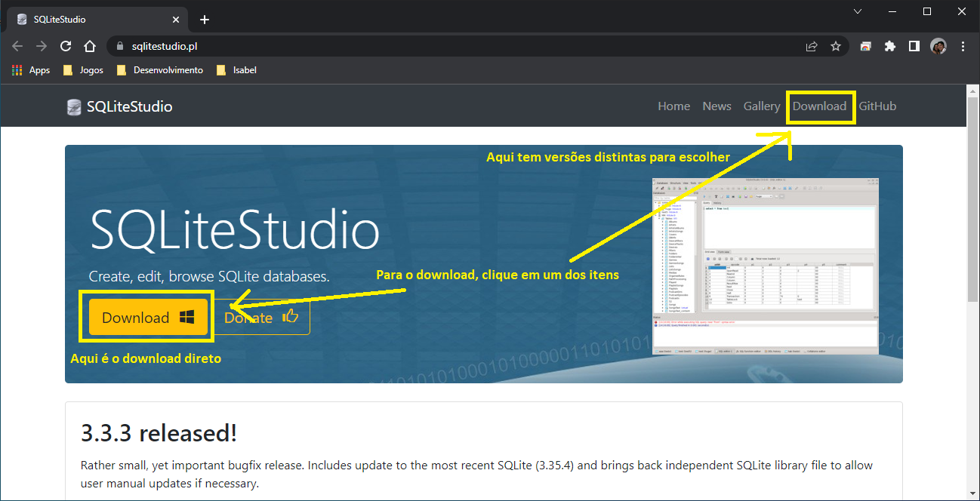Open the Jogos bookmark folder
This screenshot has width=980, height=501.
pos(83,70)
